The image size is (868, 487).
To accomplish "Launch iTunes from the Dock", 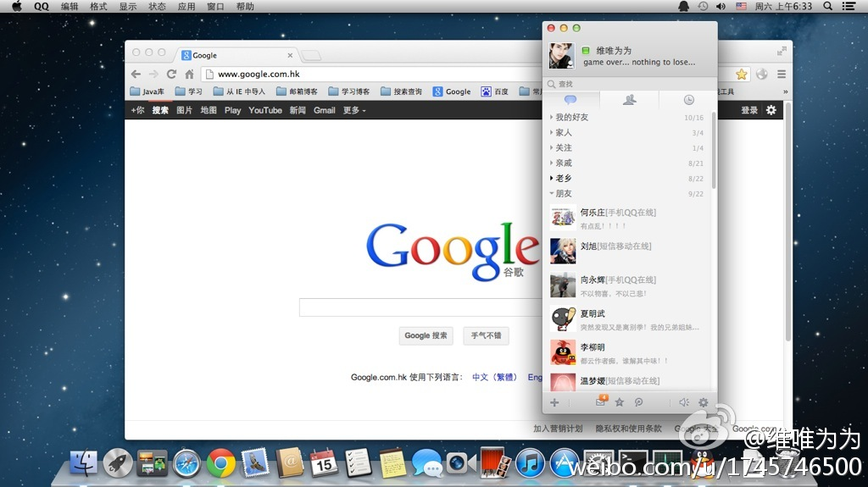I will click(x=529, y=462).
